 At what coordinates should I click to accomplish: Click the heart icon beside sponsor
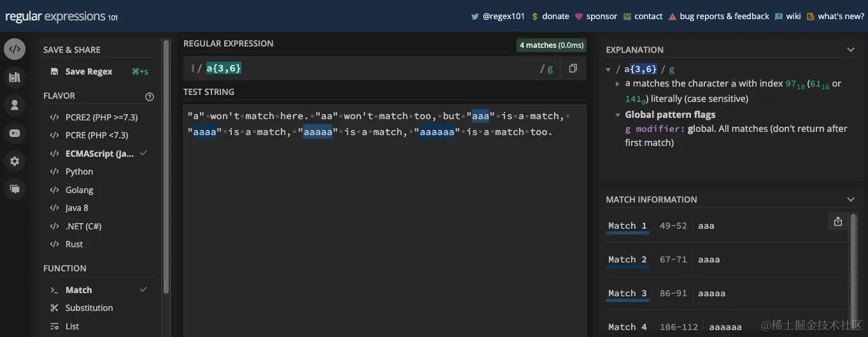578,17
